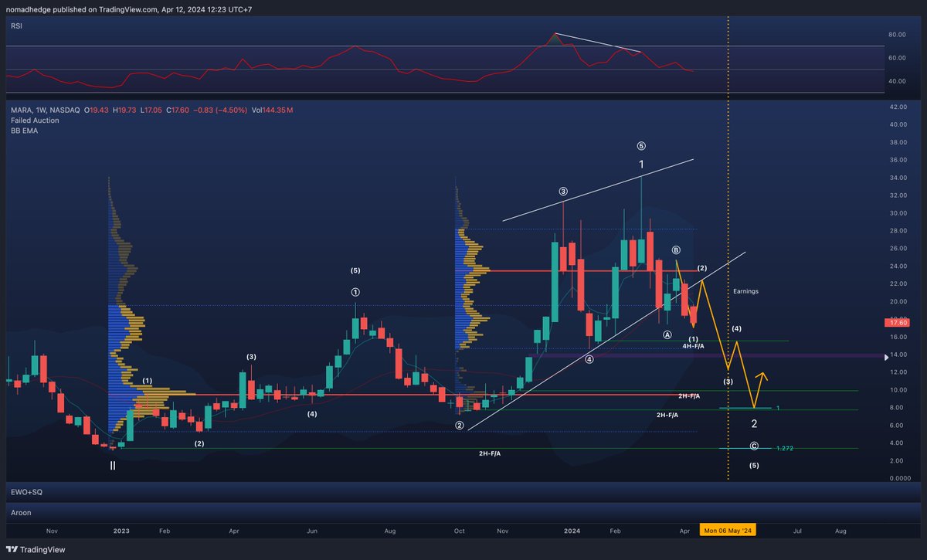Viewport: 927px width, 560px height.
Task: Select the circled wave-5 annotation at the top
Action: click(640, 144)
